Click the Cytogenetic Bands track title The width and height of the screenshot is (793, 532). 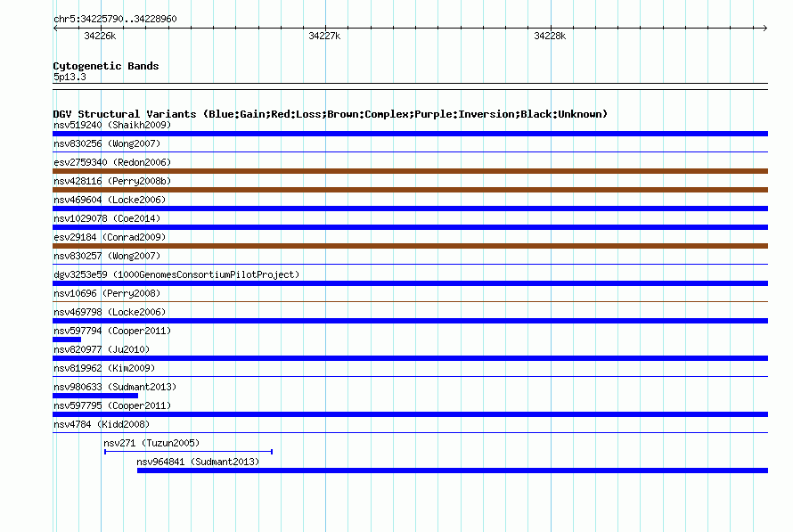point(106,66)
